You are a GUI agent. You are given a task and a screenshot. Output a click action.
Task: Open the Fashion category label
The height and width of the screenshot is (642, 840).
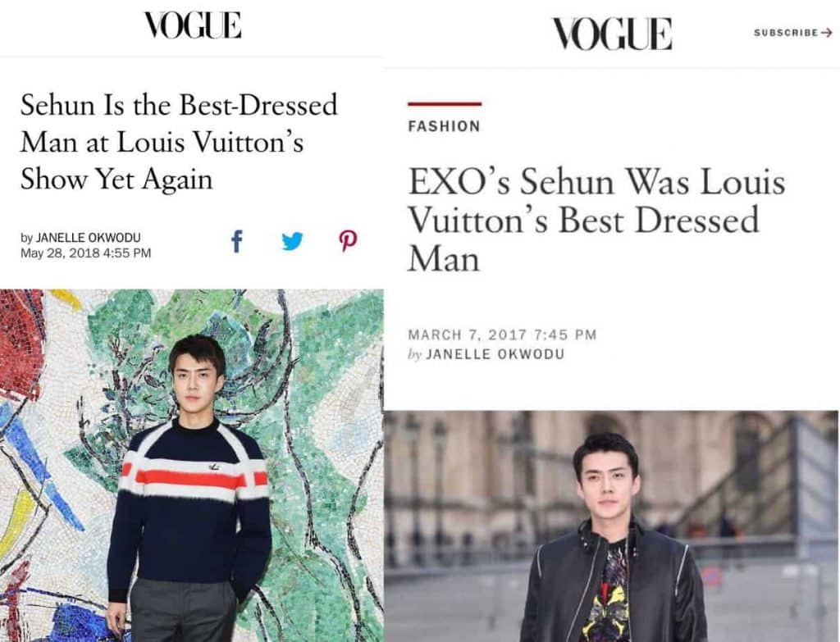tap(444, 126)
